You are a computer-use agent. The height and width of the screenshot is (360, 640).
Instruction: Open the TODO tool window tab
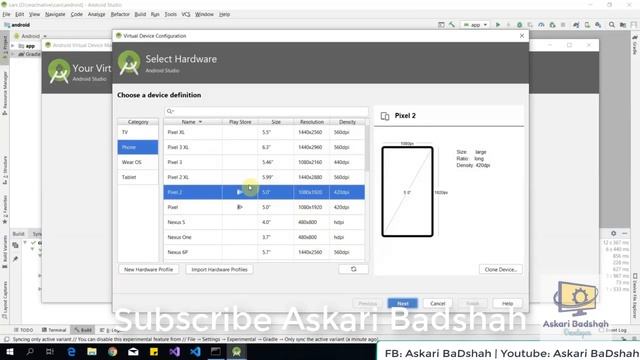24,330
